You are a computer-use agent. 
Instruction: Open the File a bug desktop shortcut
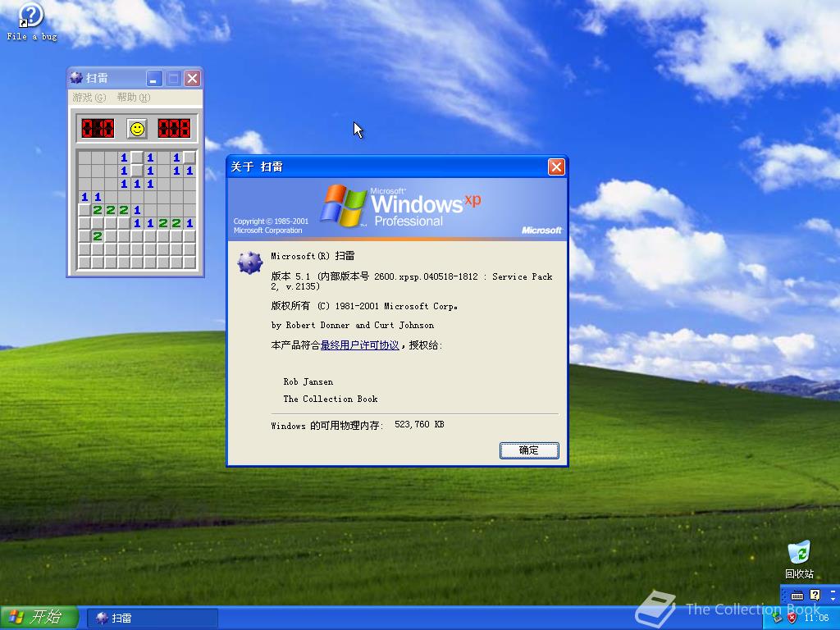pos(31,21)
